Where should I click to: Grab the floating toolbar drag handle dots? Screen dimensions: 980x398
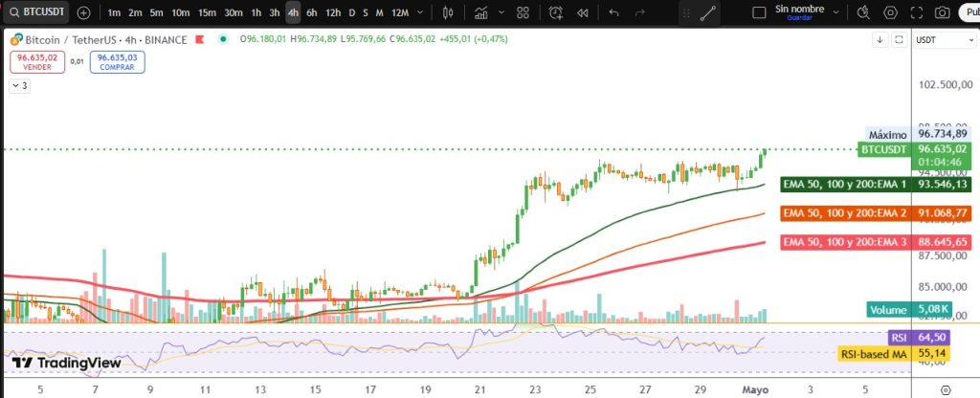[x=686, y=13]
